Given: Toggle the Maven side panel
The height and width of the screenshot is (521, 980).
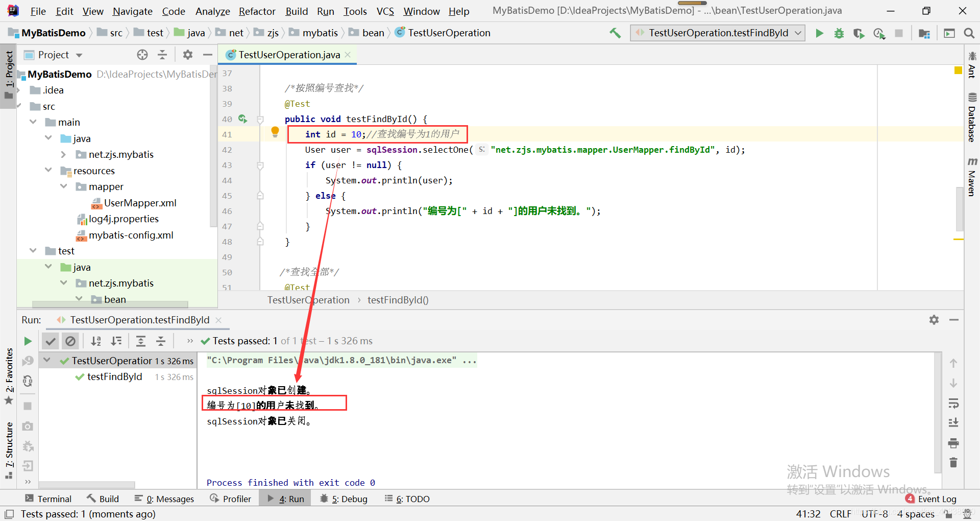Looking at the screenshot, I should (x=972, y=177).
